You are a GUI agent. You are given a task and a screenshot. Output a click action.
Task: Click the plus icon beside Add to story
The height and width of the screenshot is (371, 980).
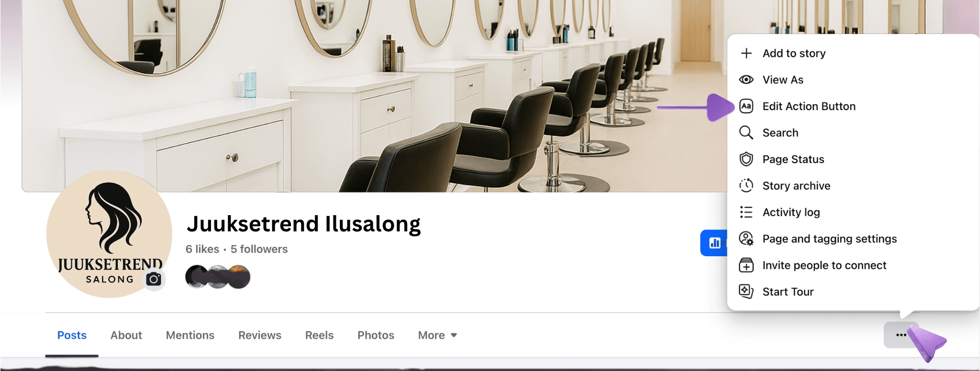pyautogui.click(x=746, y=53)
